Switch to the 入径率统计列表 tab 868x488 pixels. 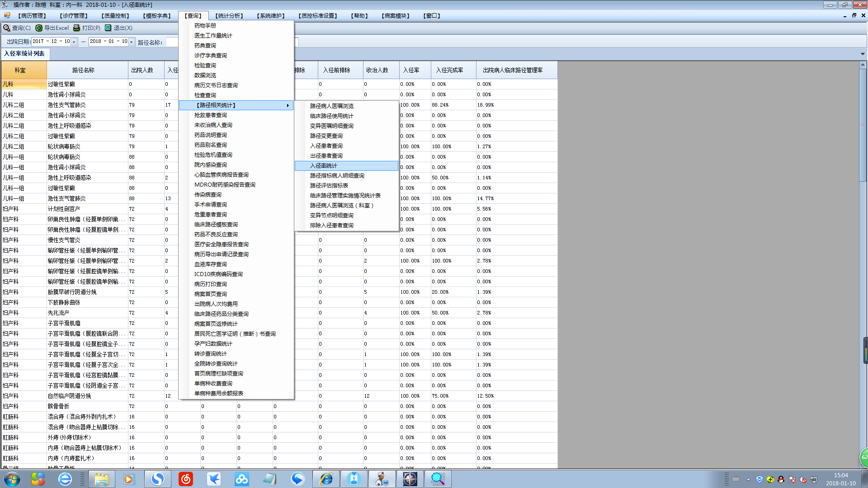click(24, 54)
